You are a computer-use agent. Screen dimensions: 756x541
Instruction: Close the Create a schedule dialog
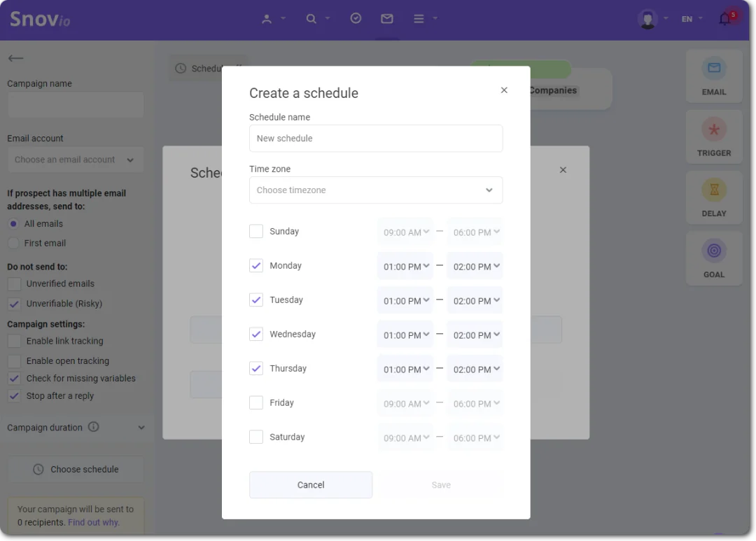pyautogui.click(x=504, y=90)
